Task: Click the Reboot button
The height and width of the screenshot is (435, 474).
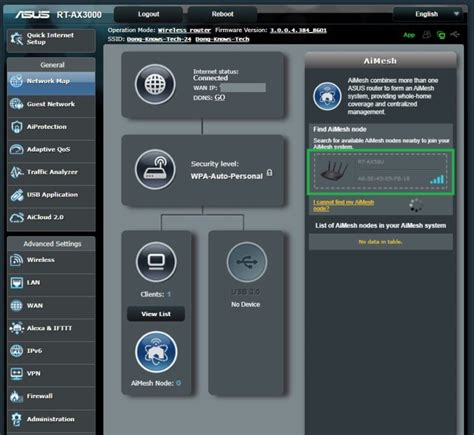Action: point(222,14)
